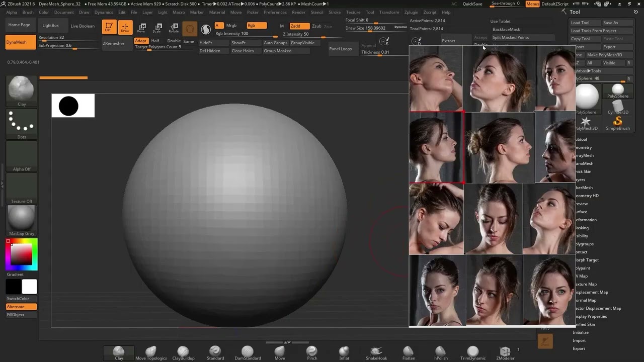The image size is (644, 362).
Task: Open the MatCap Gray material picker
Action: pyautogui.click(x=22, y=220)
